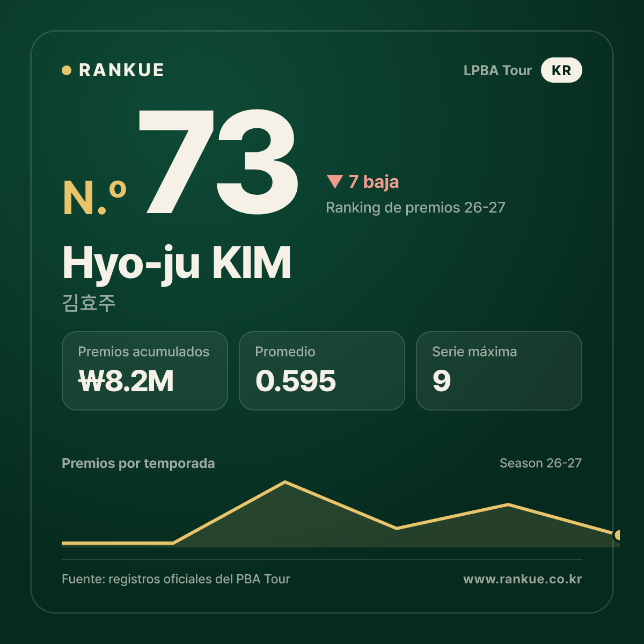Click the highest peak of the season chart

click(x=285, y=482)
